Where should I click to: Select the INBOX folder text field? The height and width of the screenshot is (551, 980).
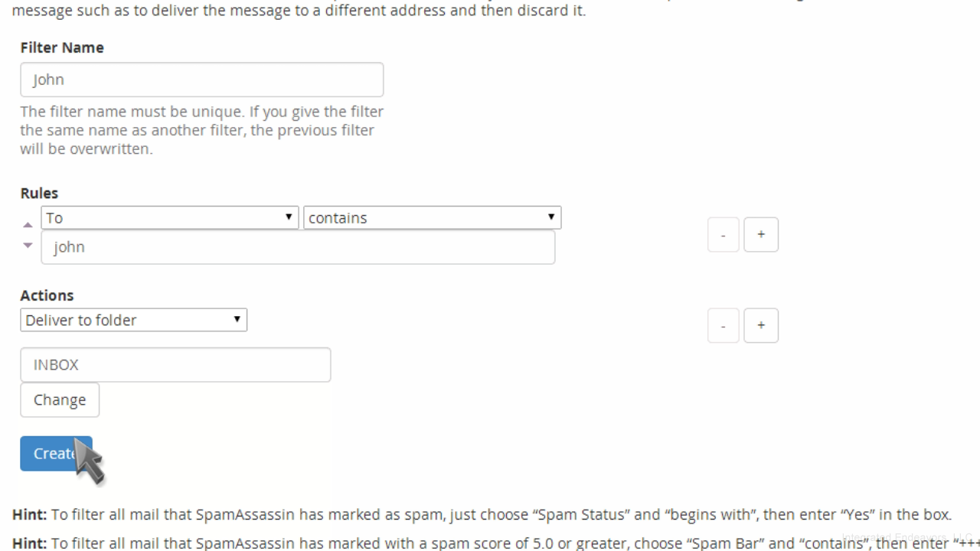click(175, 365)
